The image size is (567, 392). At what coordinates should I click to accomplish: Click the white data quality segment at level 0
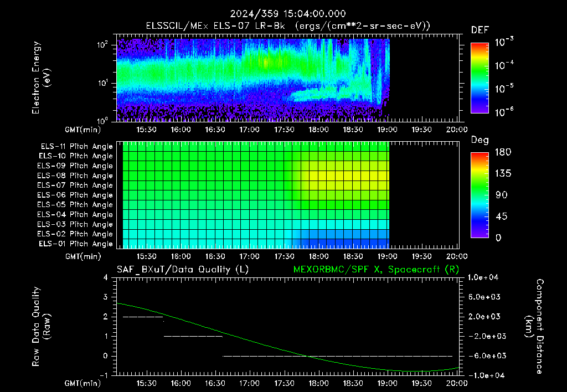pyautogui.click(x=337, y=356)
